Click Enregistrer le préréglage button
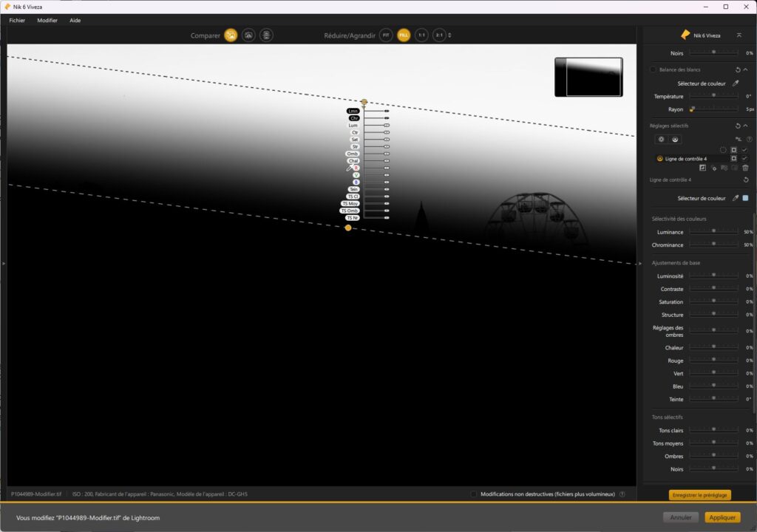757x532 pixels. click(699, 495)
